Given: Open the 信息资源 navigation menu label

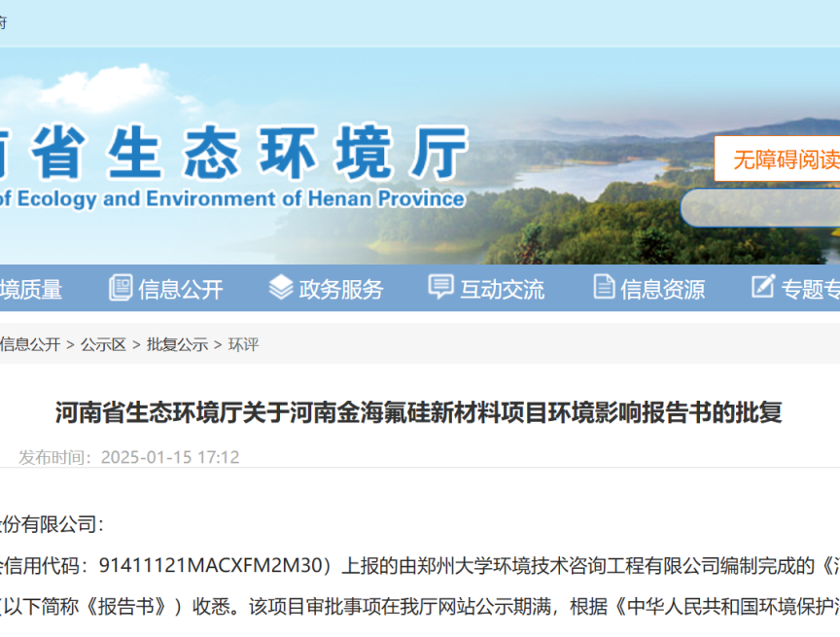Looking at the screenshot, I should click(663, 289).
